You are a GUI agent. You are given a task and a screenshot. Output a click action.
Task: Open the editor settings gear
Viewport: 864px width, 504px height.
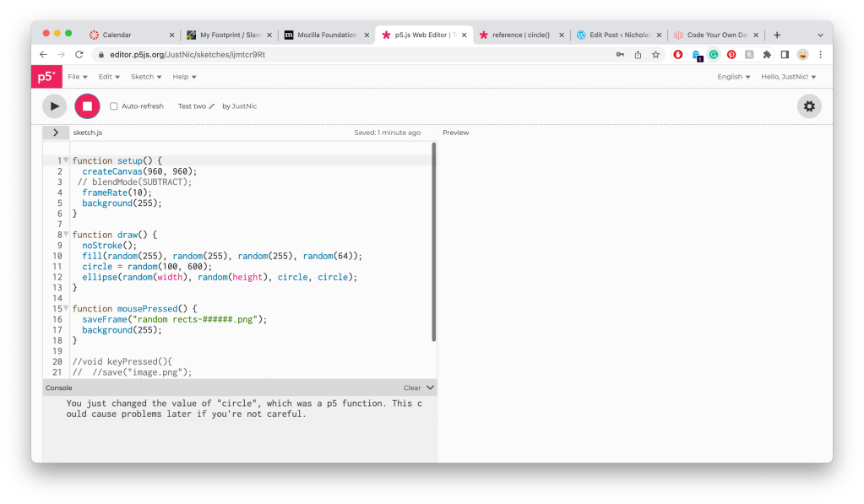coord(809,106)
